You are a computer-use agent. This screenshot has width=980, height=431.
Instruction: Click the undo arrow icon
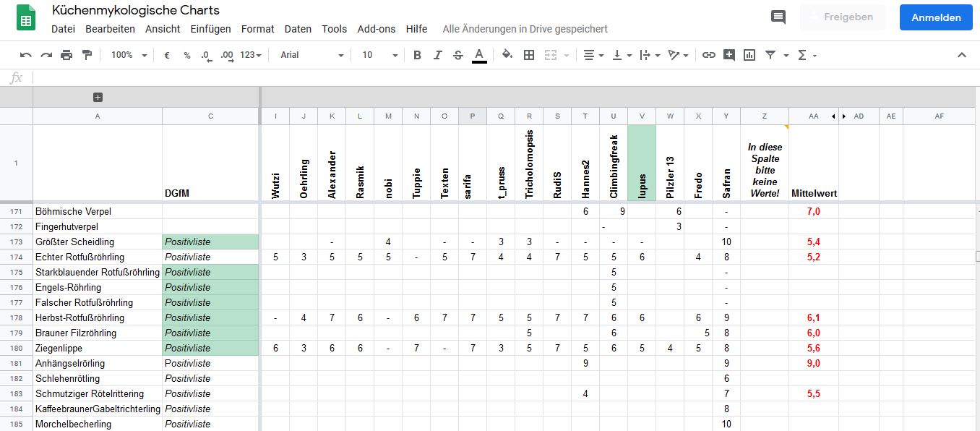[x=26, y=55]
